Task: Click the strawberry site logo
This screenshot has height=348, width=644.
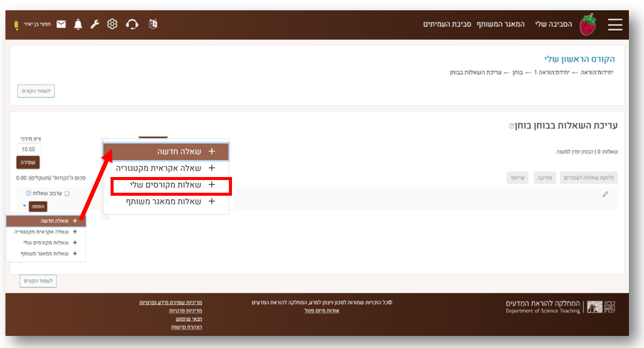Action: [x=587, y=25]
